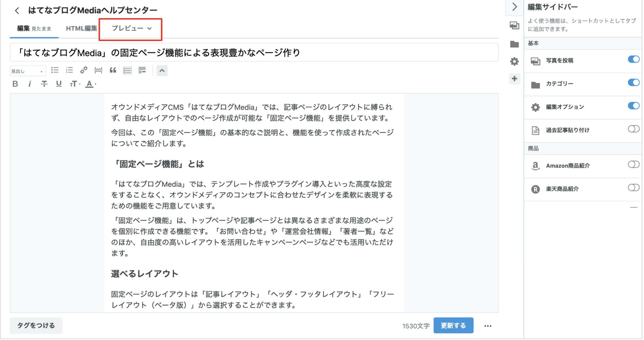Screen dimensions: 644x340
Task: Apply bold formatting with B icon
Action: tap(15, 84)
